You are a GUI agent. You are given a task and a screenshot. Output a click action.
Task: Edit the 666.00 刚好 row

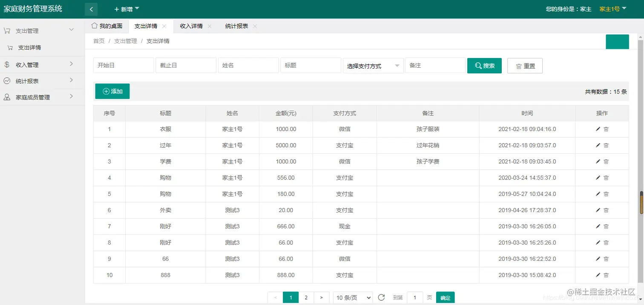tap(598, 226)
